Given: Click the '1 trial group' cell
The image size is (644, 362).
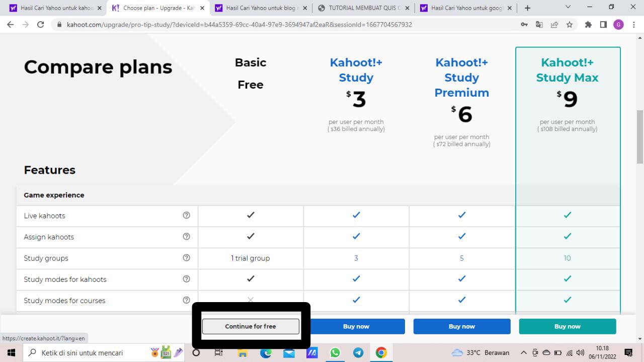Looking at the screenshot, I should [251, 258].
